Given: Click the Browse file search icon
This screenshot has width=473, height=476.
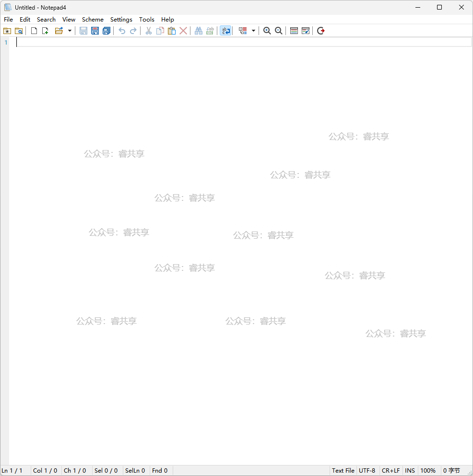Looking at the screenshot, I should point(19,31).
